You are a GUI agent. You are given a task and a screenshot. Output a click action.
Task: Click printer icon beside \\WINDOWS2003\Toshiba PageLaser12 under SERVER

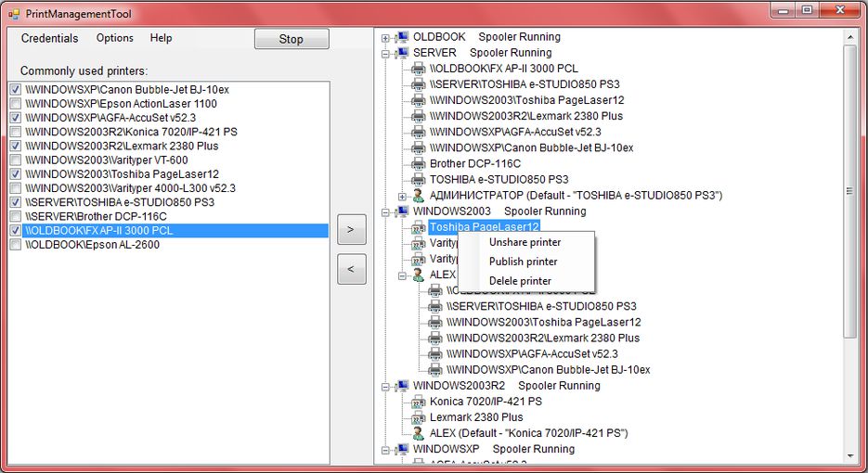[x=419, y=101]
